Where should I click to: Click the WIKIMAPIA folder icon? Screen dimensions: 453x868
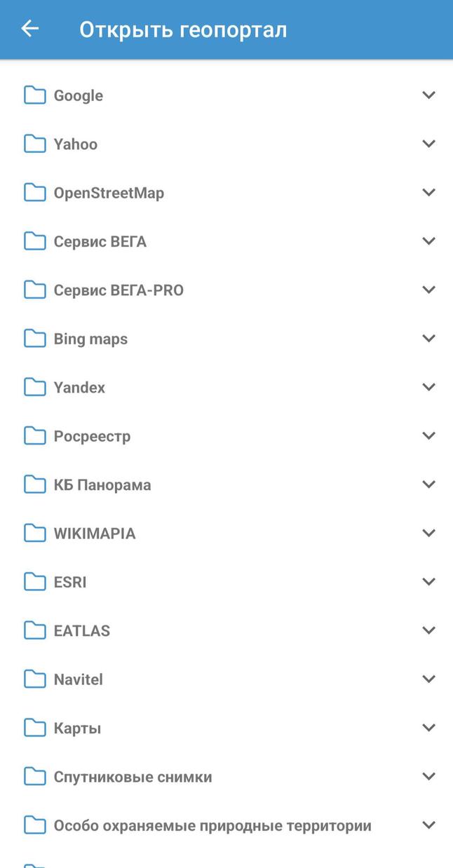coord(34,533)
